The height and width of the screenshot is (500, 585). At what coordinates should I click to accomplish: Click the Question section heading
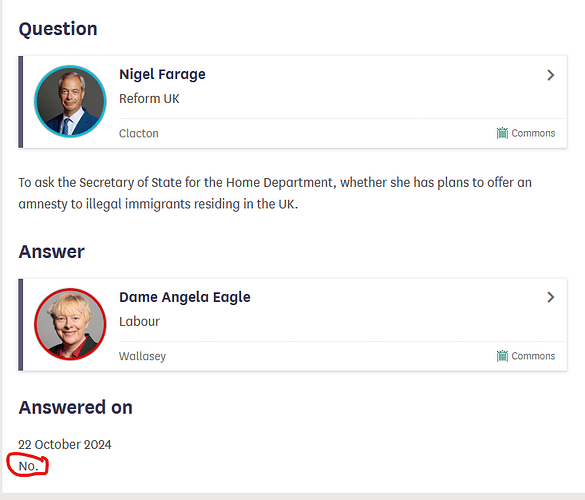[58, 29]
